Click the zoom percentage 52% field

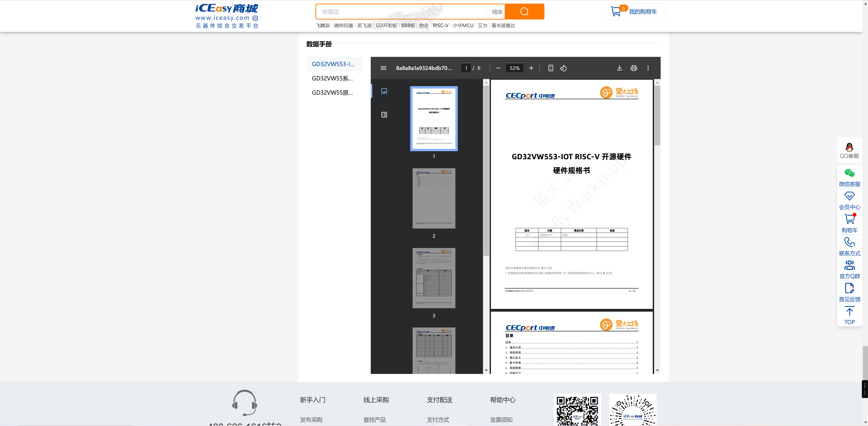point(514,68)
